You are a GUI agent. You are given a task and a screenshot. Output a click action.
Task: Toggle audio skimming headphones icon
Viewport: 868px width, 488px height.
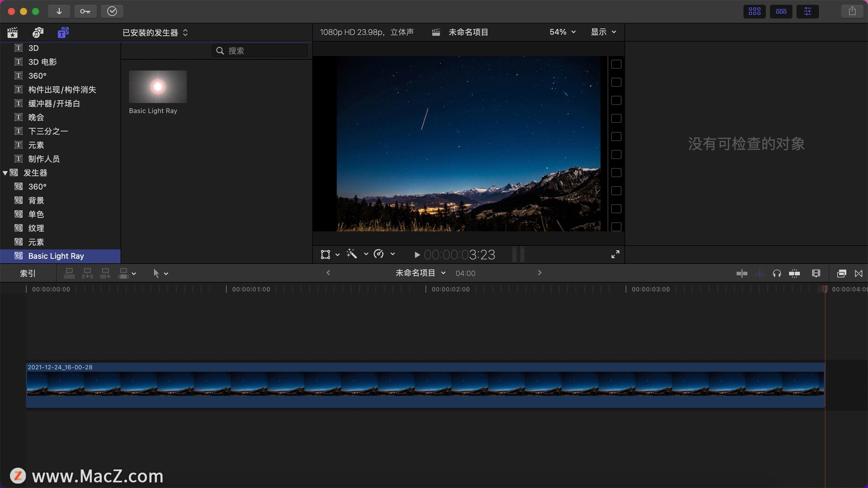777,273
